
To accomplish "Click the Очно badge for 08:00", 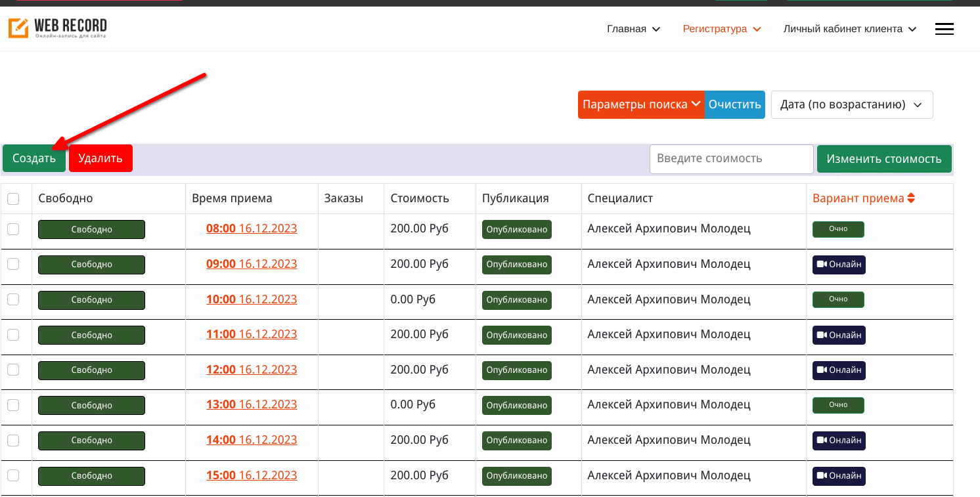I will 838,229.
